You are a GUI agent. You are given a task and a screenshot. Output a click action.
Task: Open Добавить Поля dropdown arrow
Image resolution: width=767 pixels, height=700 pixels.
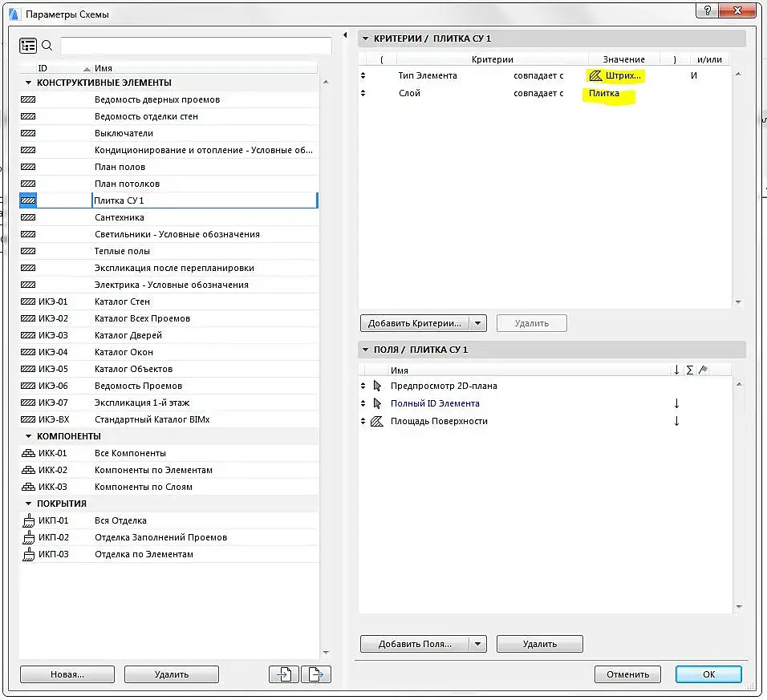[x=478, y=645]
